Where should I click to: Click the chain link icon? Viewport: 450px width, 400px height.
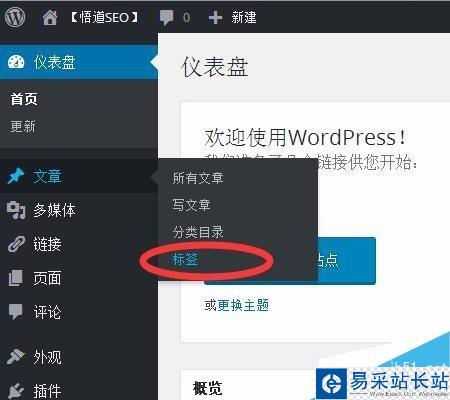pos(16,244)
